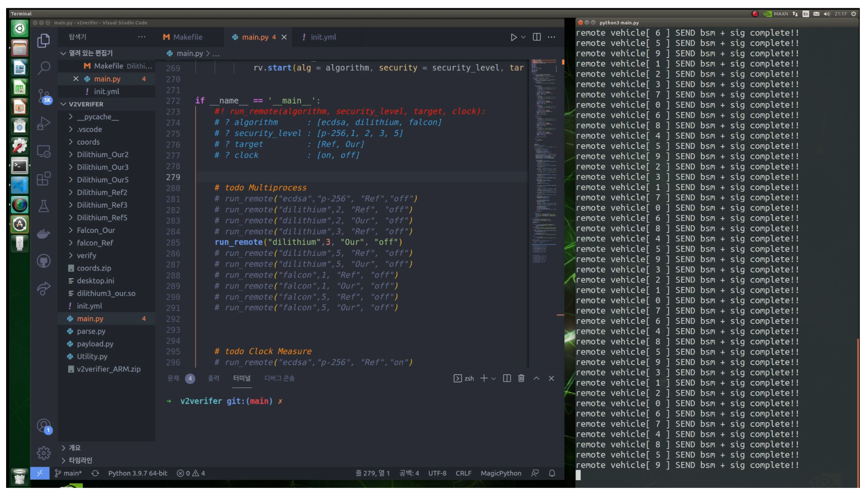The height and width of the screenshot is (494, 868).
Task: Switch to the init.yml editor tab
Action: 323,37
